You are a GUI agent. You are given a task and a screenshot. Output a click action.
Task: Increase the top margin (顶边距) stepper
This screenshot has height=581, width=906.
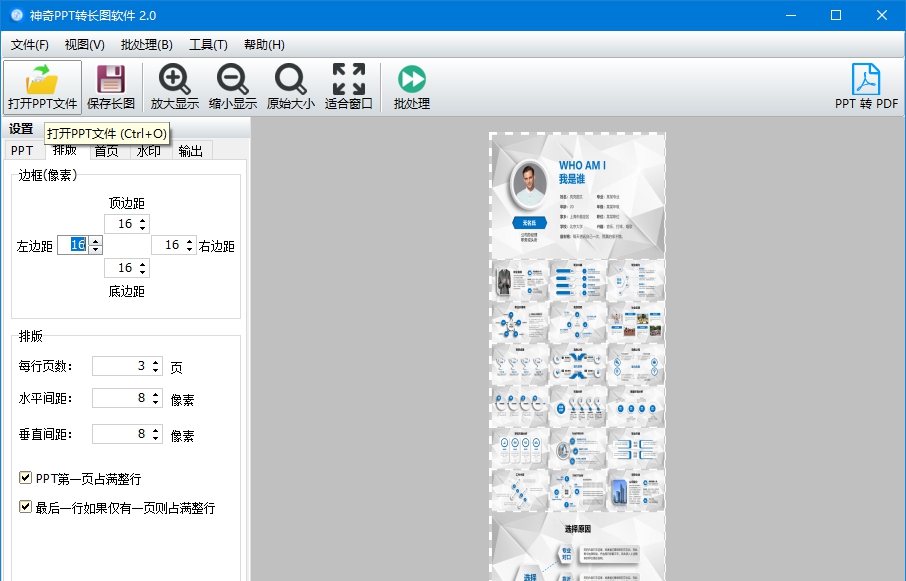pos(142,220)
